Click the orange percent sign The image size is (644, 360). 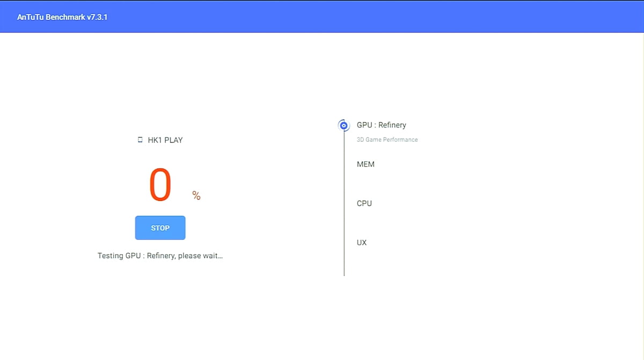point(196,196)
